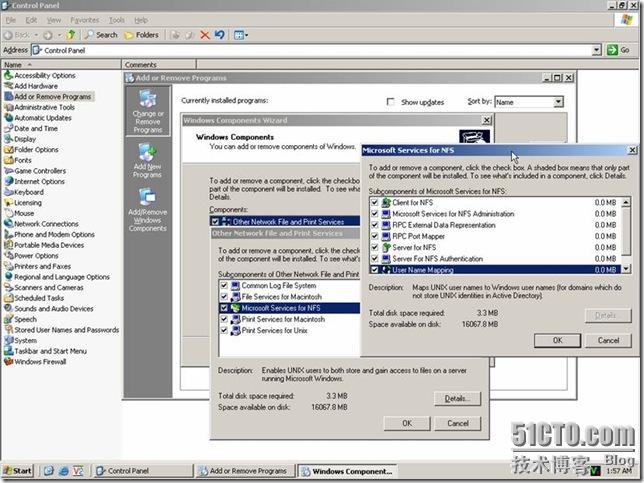This screenshot has height=483, width=644.
Task: Toggle the RPC Port Mapper checkbox
Action: (375, 236)
